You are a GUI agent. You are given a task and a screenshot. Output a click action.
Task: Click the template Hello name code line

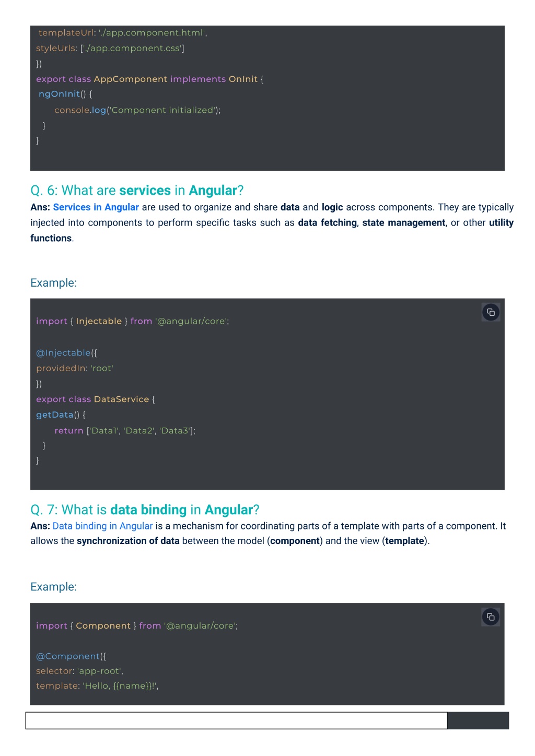pos(97,686)
